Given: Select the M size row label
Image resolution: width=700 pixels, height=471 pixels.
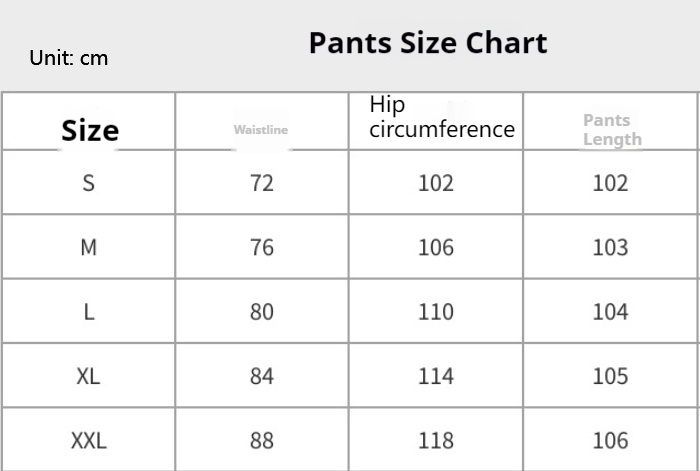Looking at the screenshot, I should (x=89, y=247).
